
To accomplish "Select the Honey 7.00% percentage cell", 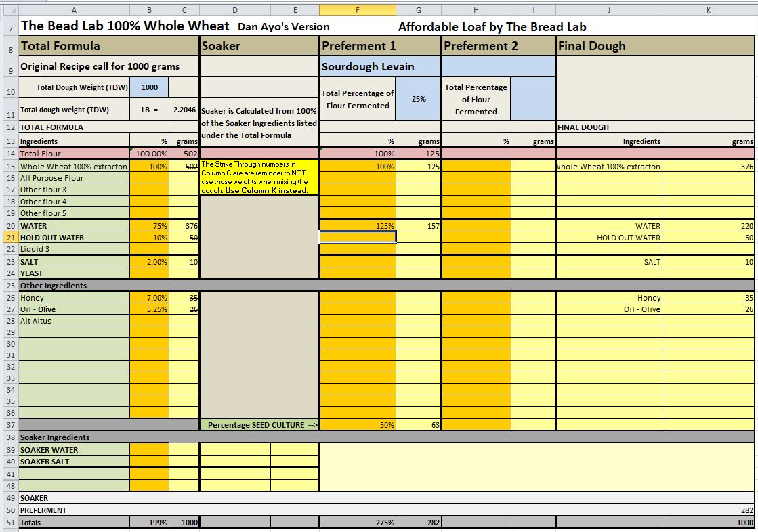I will (149, 298).
